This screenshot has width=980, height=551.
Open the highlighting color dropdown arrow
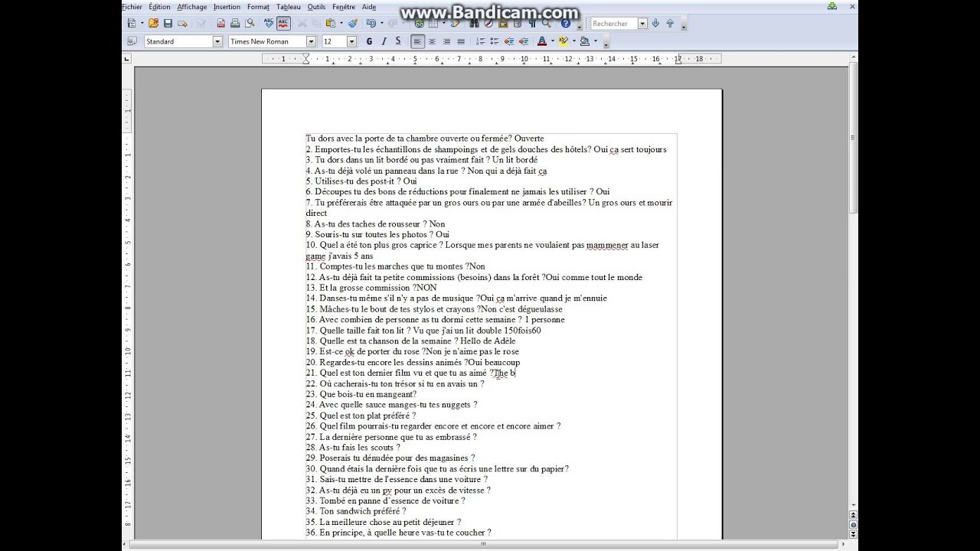(574, 41)
